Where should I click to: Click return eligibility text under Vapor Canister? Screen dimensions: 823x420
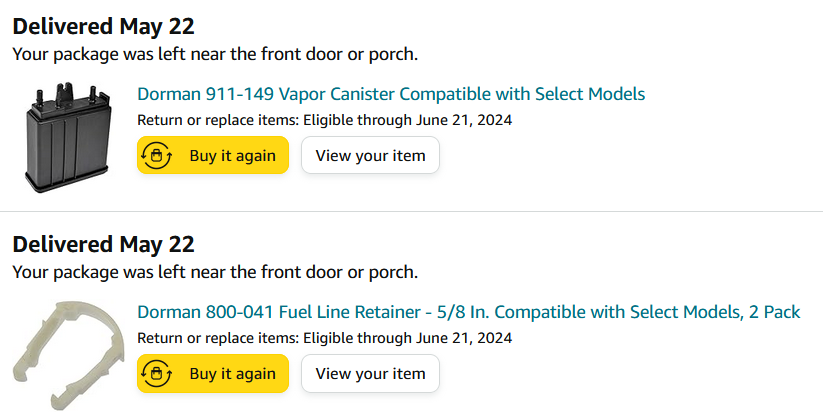(324, 120)
